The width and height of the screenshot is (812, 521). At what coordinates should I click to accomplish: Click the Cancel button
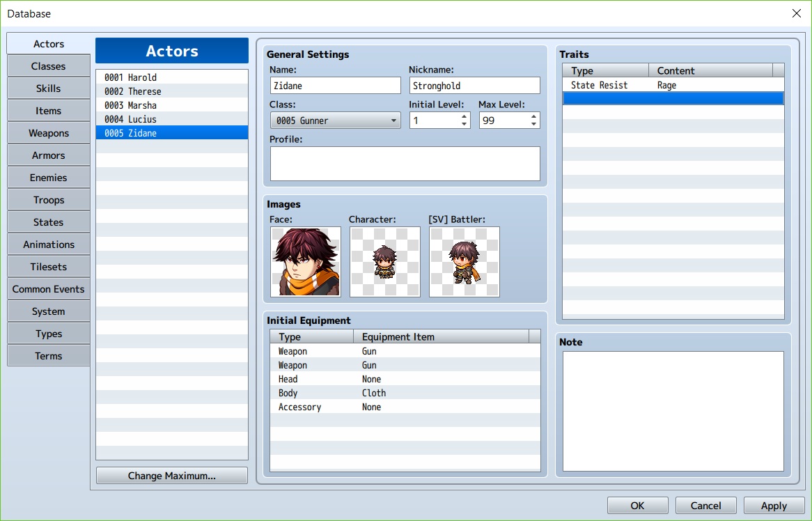[705, 506]
